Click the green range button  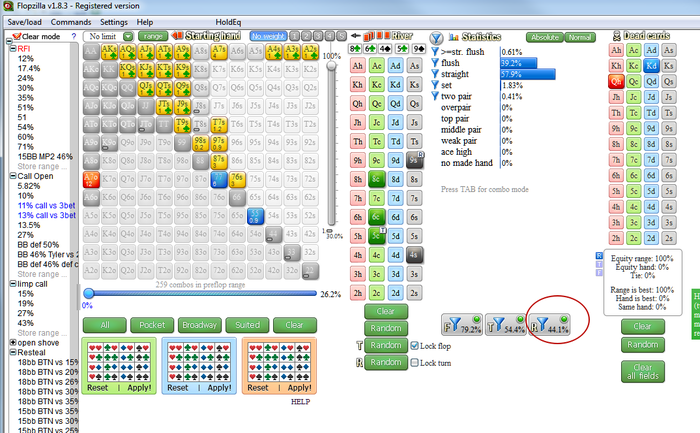click(153, 36)
